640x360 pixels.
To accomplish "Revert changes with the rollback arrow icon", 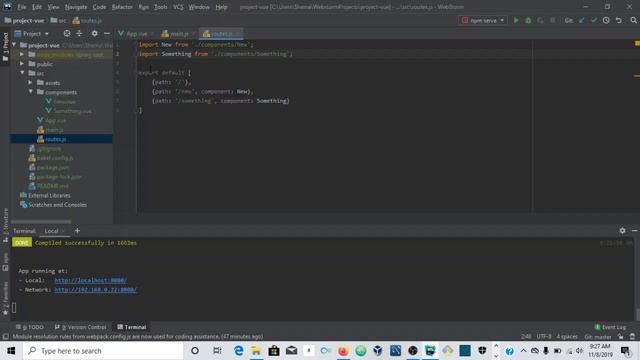I will point(619,20).
